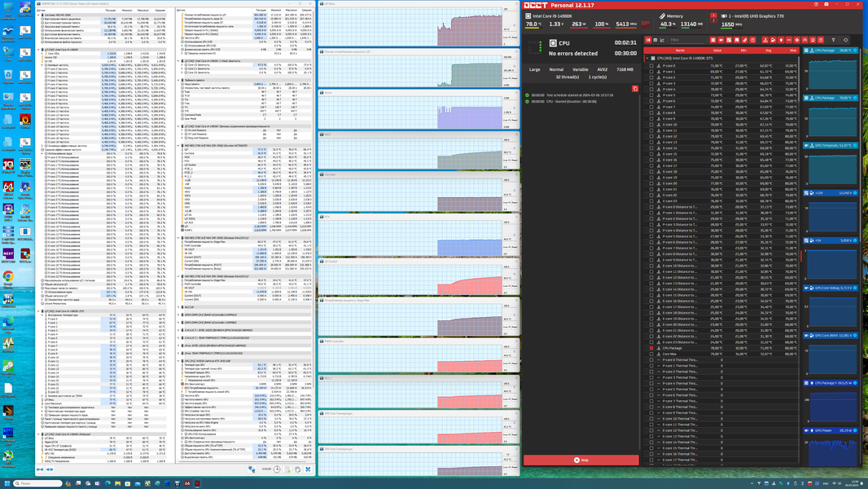Click the OCCT screenshot camera icon in title bar
This screenshot has width=868, height=489.
[x=826, y=4]
